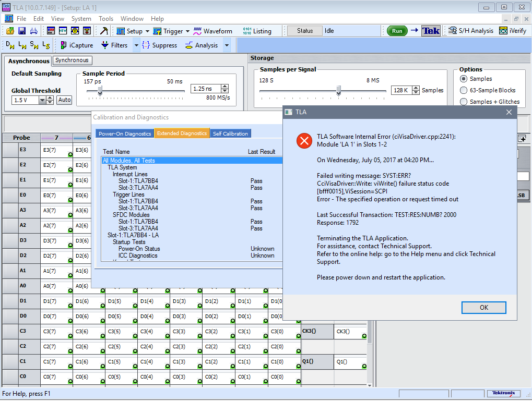Open the Window menu
This screenshot has width=532, height=401.
[x=132, y=19]
